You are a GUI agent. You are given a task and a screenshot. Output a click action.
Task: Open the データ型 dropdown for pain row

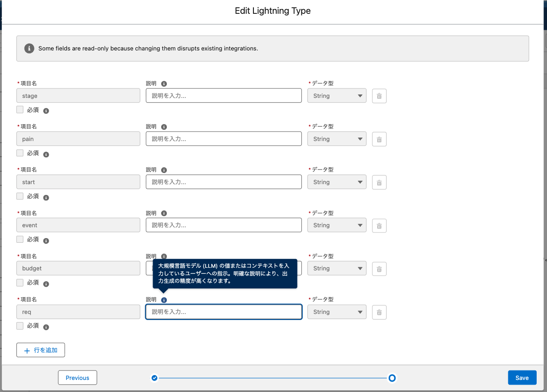[x=337, y=139]
